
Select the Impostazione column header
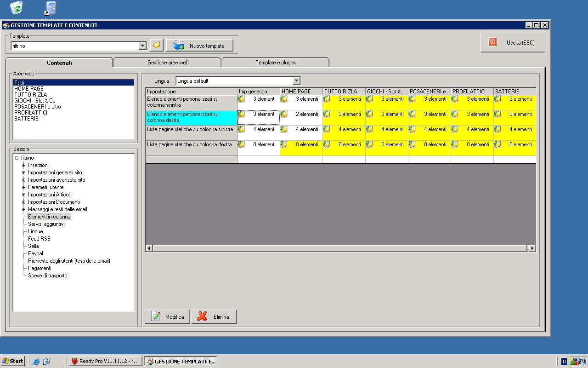point(191,92)
